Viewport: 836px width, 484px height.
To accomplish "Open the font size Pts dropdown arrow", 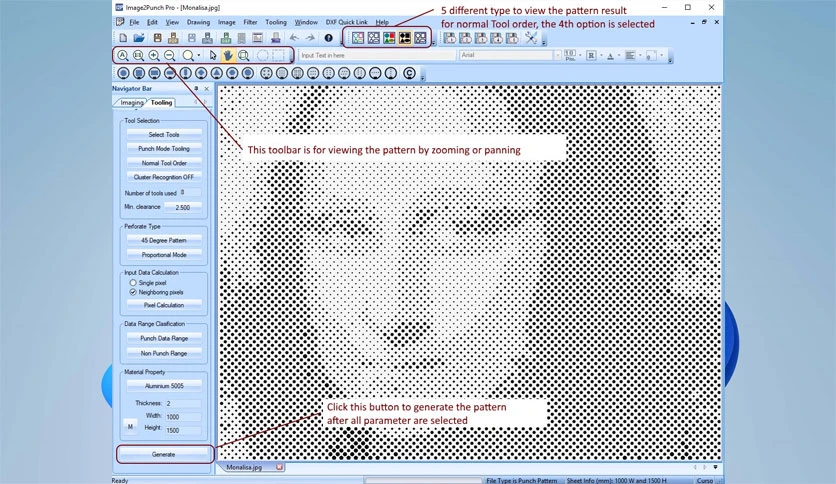I will click(x=580, y=55).
